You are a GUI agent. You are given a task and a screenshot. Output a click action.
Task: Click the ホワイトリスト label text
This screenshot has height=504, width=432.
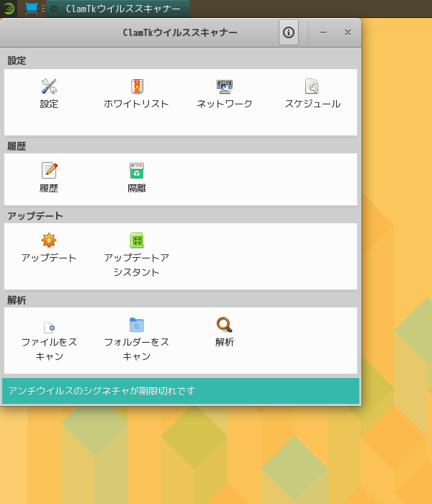(x=136, y=104)
